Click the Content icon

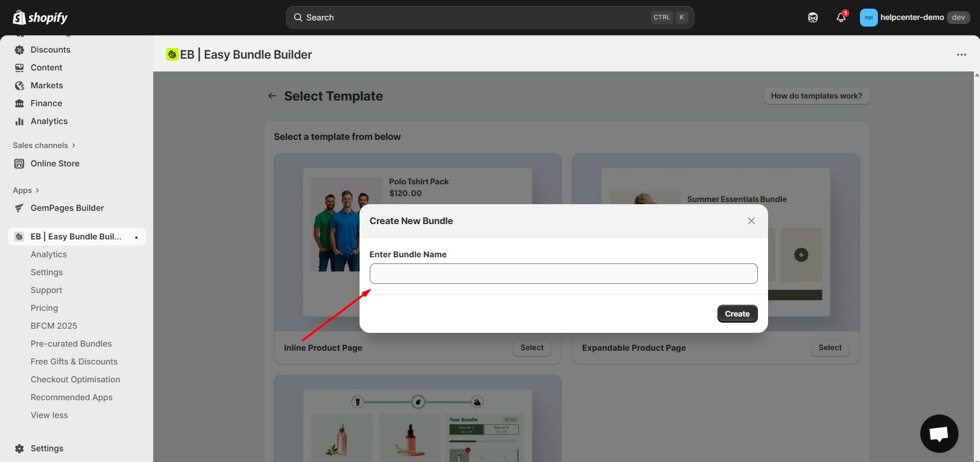[x=19, y=68]
